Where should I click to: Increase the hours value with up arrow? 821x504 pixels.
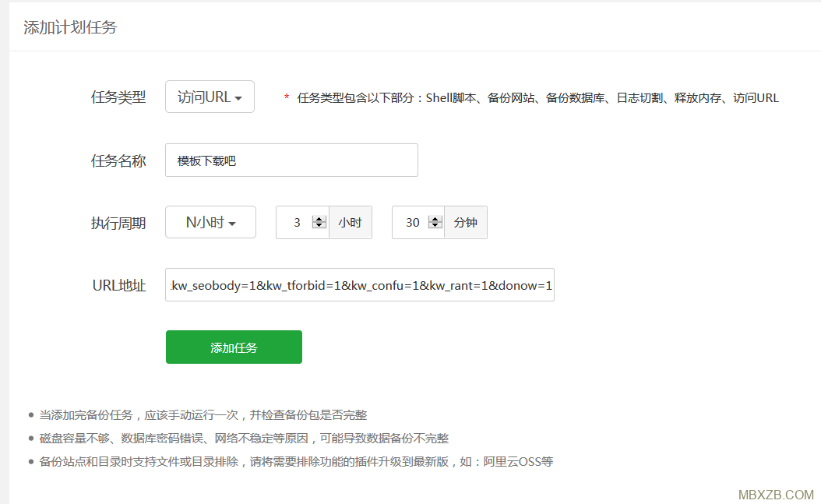pyautogui.click(x=319, y=219)
